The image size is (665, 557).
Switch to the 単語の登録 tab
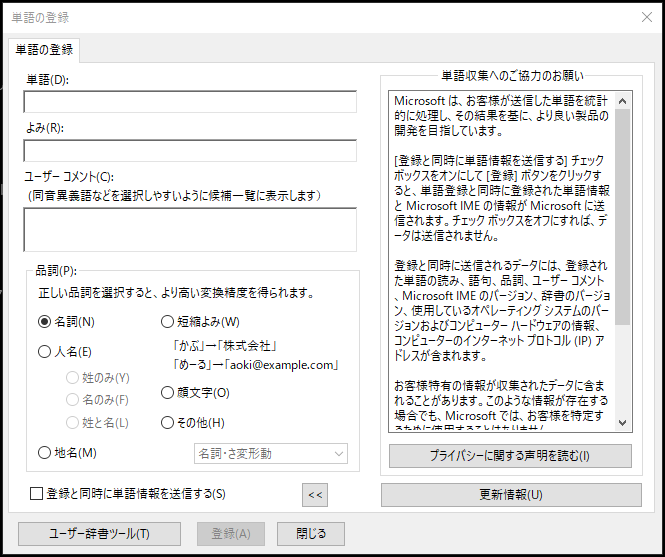tap(44, 50)
